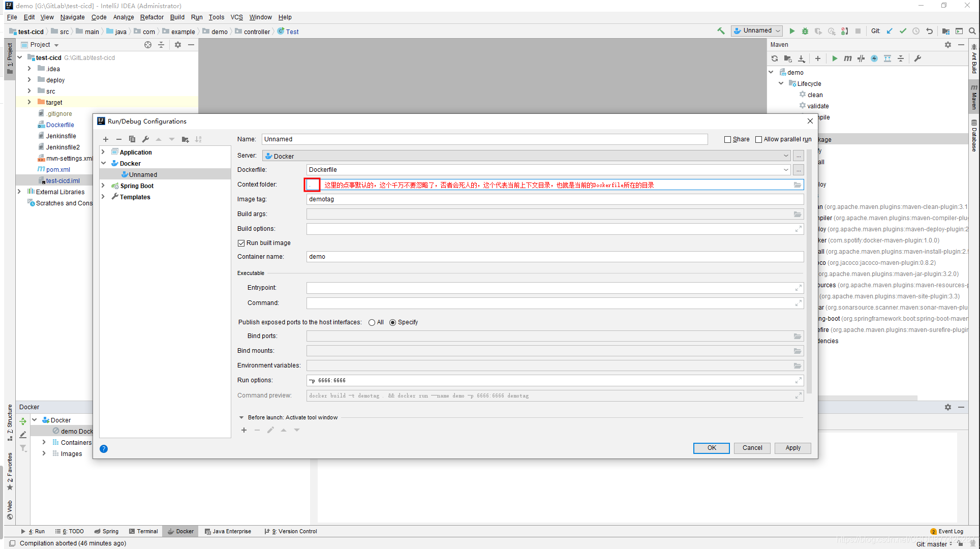Click the remove configuration icon

[x=118, y=139]
